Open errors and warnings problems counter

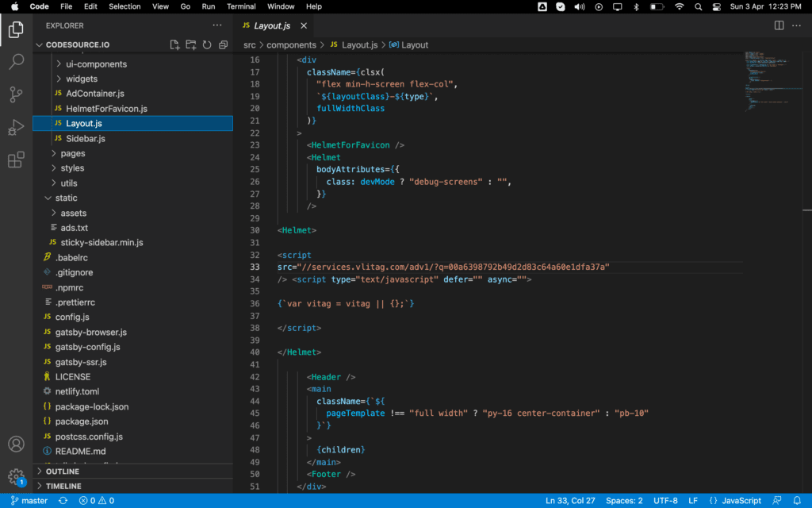point(97,501)
